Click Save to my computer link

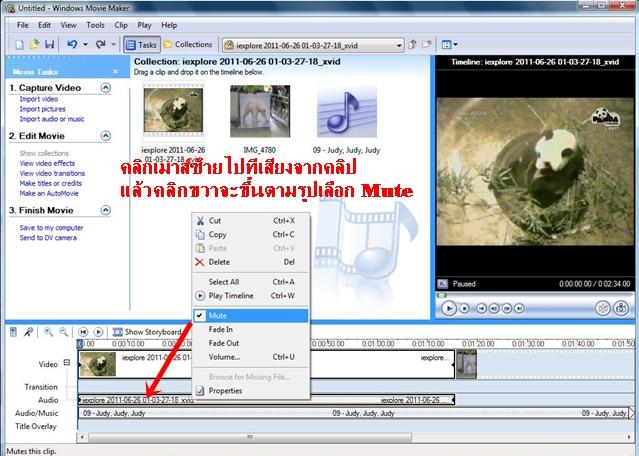51,228
